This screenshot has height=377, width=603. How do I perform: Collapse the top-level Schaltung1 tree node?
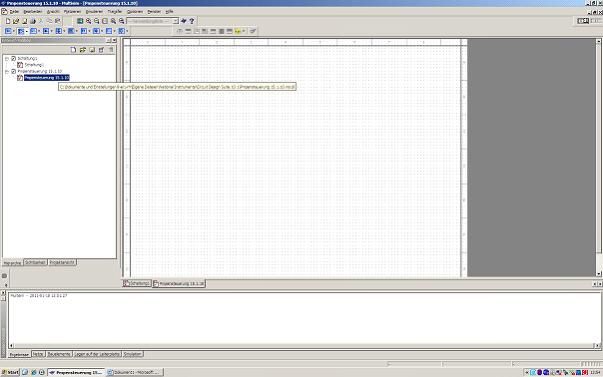pos(7,58)
